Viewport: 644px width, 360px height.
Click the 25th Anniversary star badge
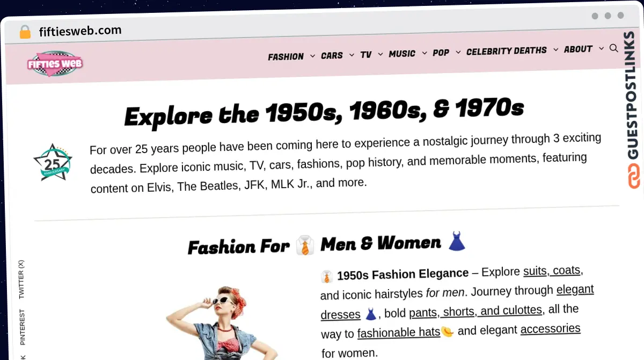click(52, 162)
